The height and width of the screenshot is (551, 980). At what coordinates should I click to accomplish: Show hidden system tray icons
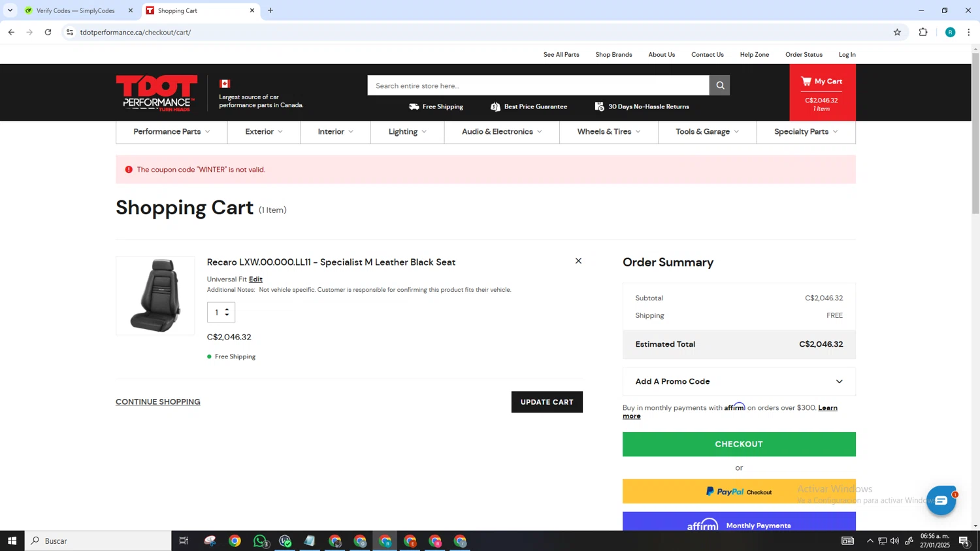coord(870,541)
